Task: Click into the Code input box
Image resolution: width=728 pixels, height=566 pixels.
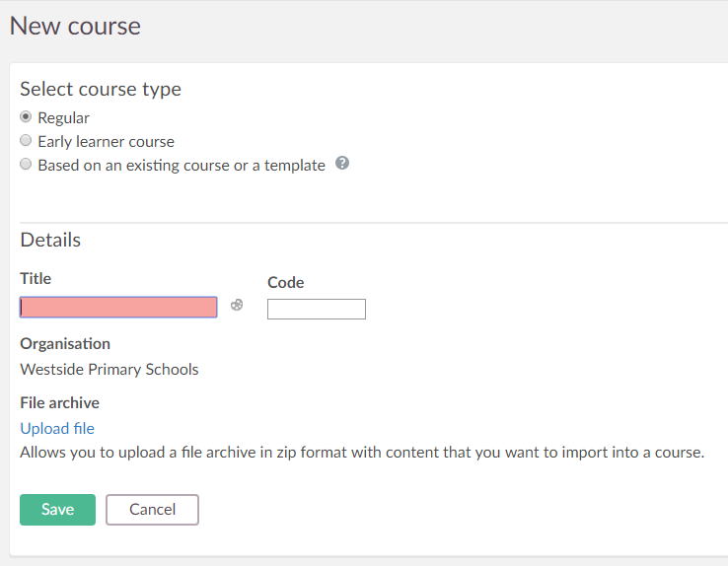Action: (x=316, y=310)
